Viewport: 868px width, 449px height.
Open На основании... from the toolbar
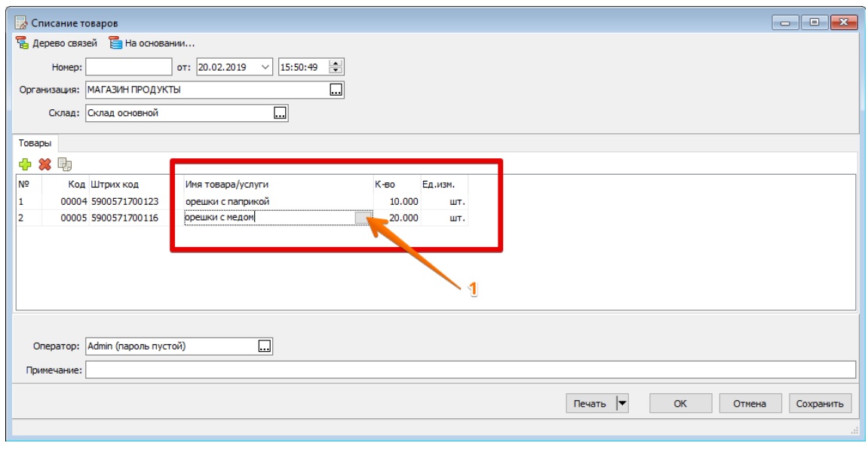[x=152, y=43]
